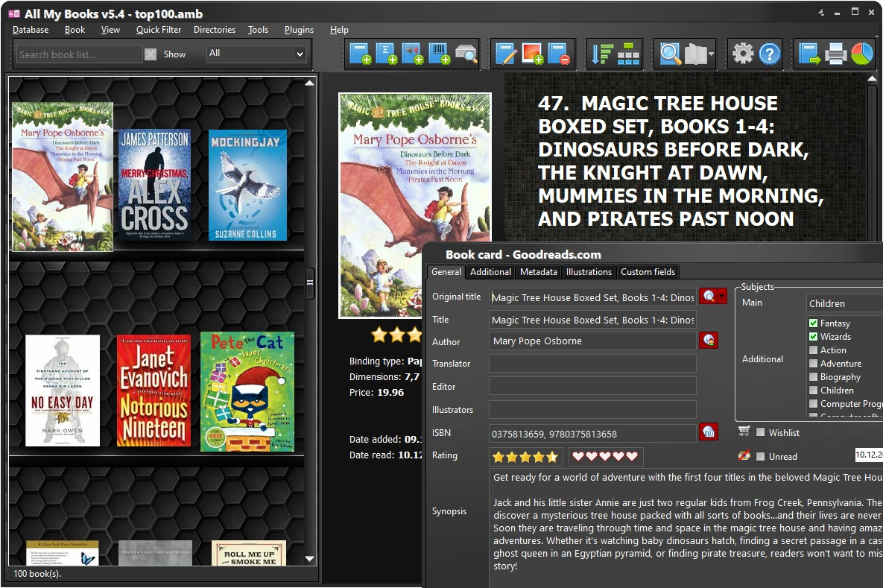Switch to the Illustrations tab
This screenshot has height=588, width=883.
pos(589,272)
